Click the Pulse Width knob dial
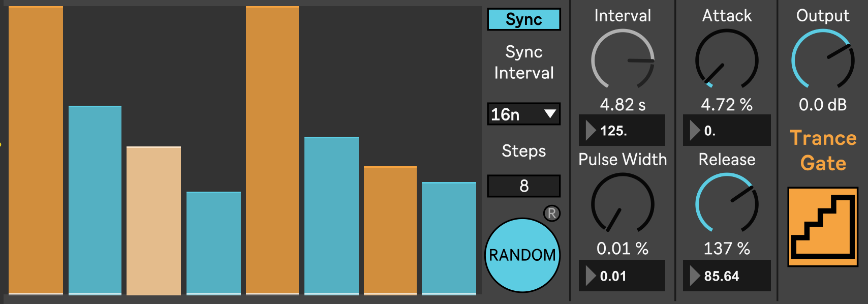 pos(623,204)
